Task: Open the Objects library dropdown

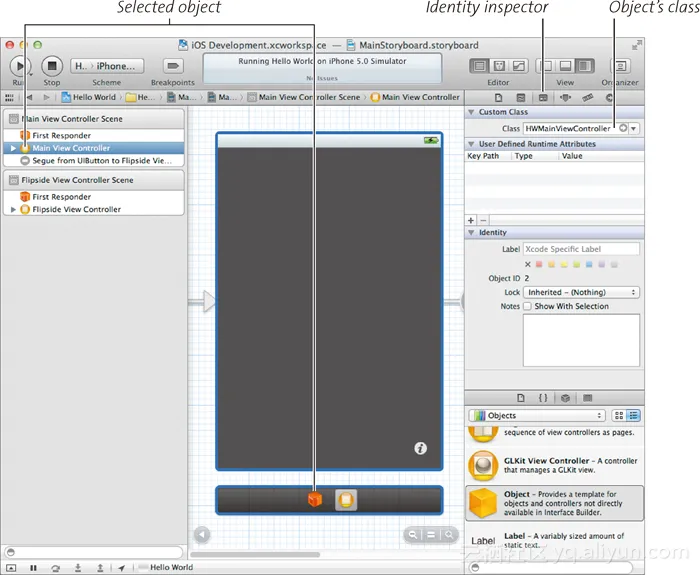Action: [537, 416]
